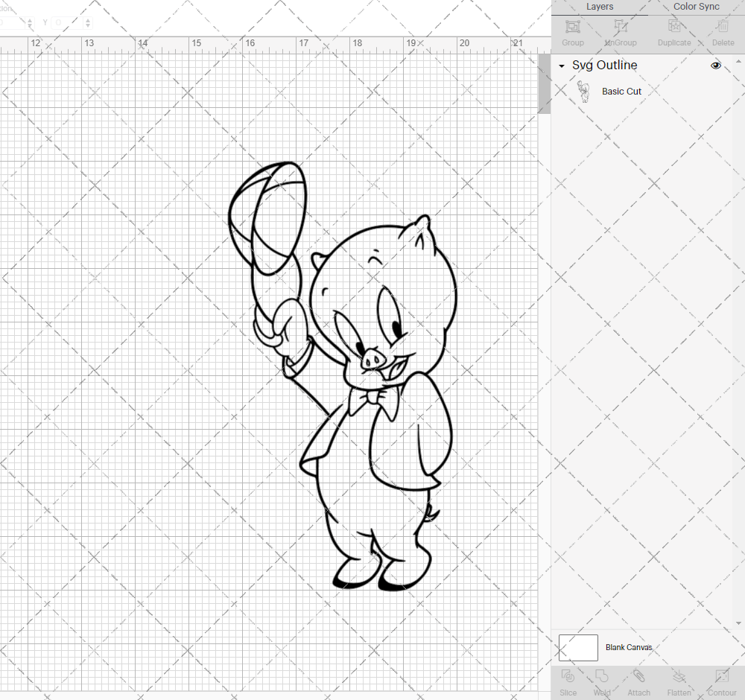Click the Delete icon in the Layers panel
The width and height of the screenshot is (745, 700).
click(x=721, y=30)
